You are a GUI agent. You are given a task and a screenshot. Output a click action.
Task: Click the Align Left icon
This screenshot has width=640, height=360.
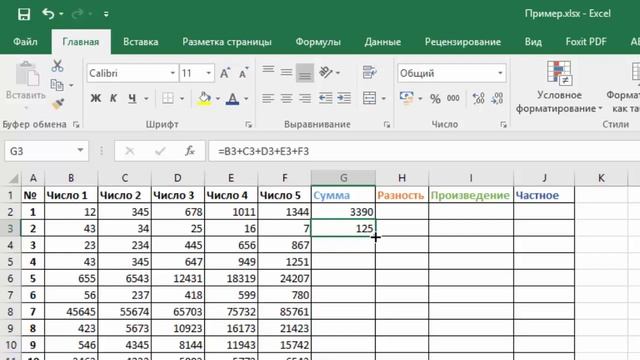point(268,98)
